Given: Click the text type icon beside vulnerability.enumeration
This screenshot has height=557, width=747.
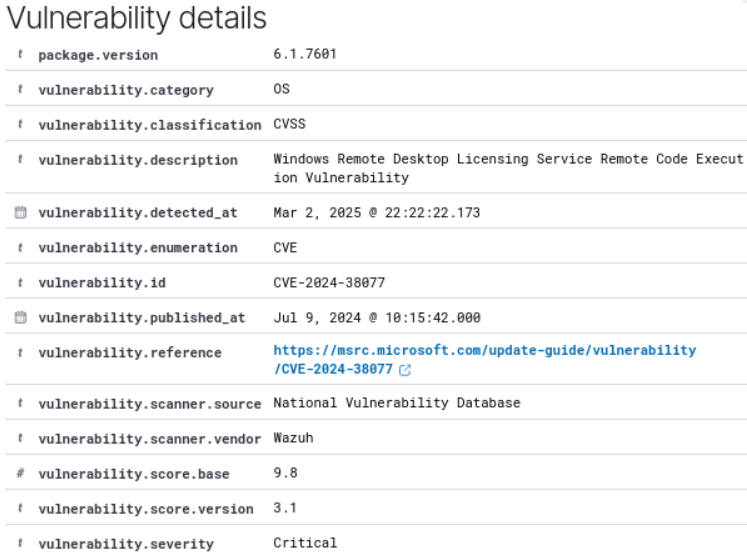Looking at the screenshot, I should click(x=20, y=247).
